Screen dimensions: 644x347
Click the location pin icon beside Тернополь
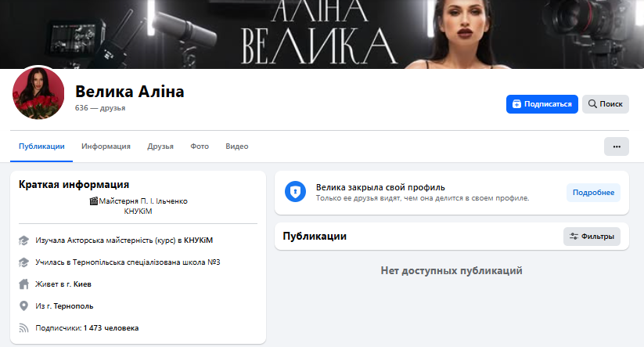point(23,306)
